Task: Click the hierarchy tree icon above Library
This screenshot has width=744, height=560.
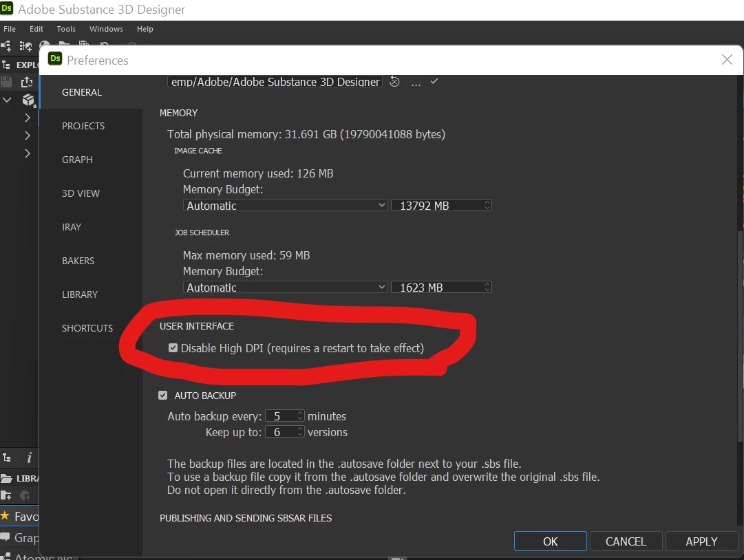Action: (7, 457)
